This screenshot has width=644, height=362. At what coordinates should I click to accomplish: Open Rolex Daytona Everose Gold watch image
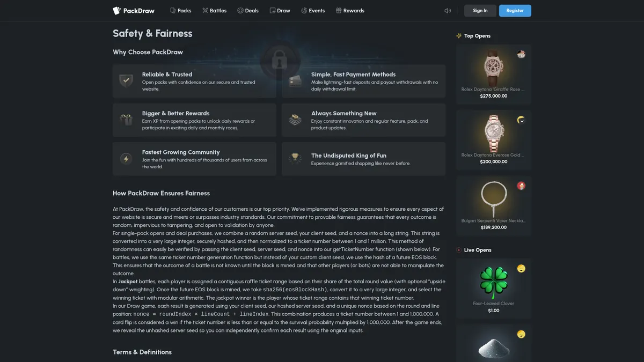[494, 133]
